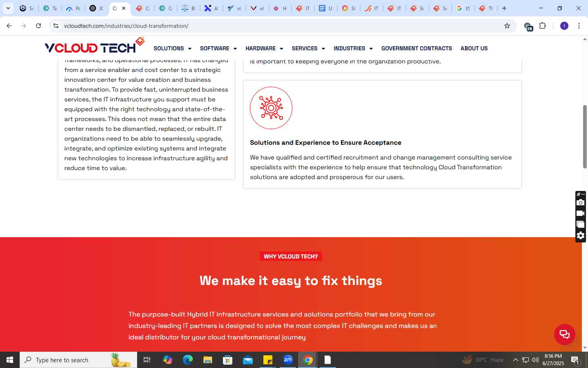Click the taskbar clock showing 8:56 PM
This screenshot has width=588, height=368.
(x=553, y=360)
